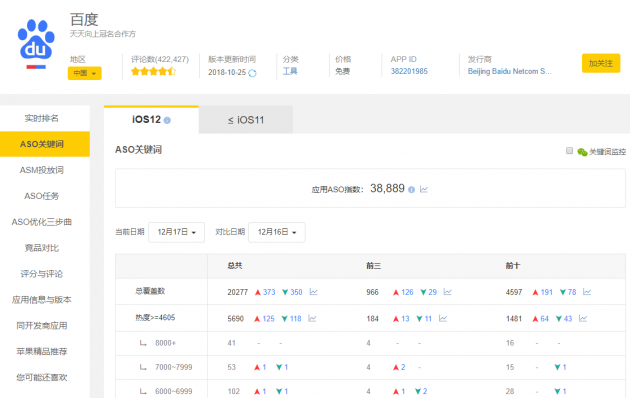Click info icon next to iOS12 tab
Viewport: 630px width, 398px height.
[x=168, y=120]
